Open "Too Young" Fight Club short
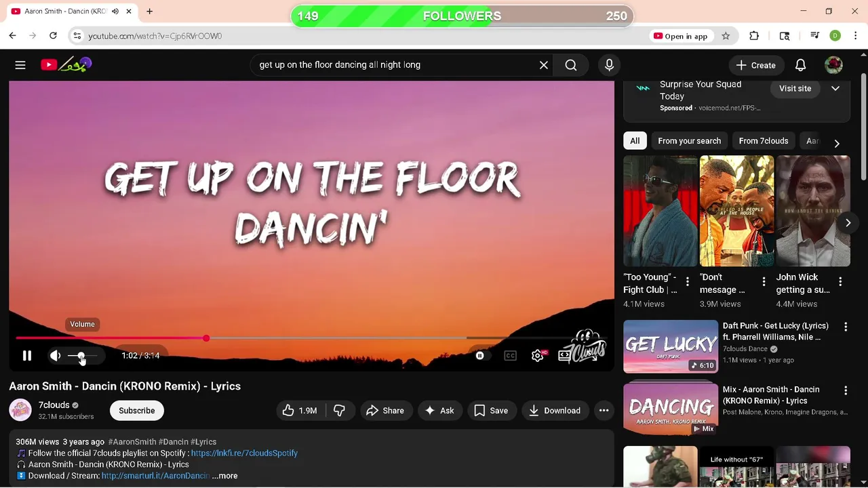The width and height of the screenshot is (868, 488). point(660,211)
